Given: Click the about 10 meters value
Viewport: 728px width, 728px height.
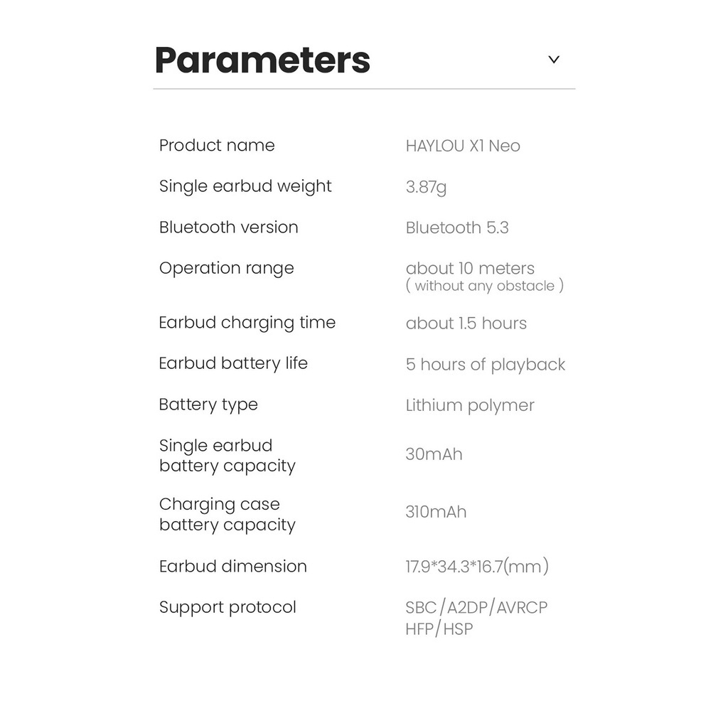Looking at the screenshot, I should [x=470, y=269].
